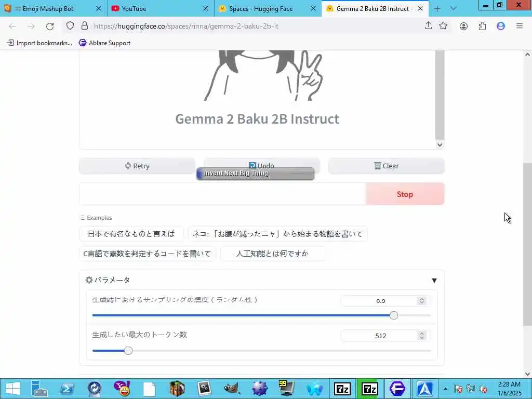
Task: Choose example C言語で素数を判定するコード
Action: (147, 254)
